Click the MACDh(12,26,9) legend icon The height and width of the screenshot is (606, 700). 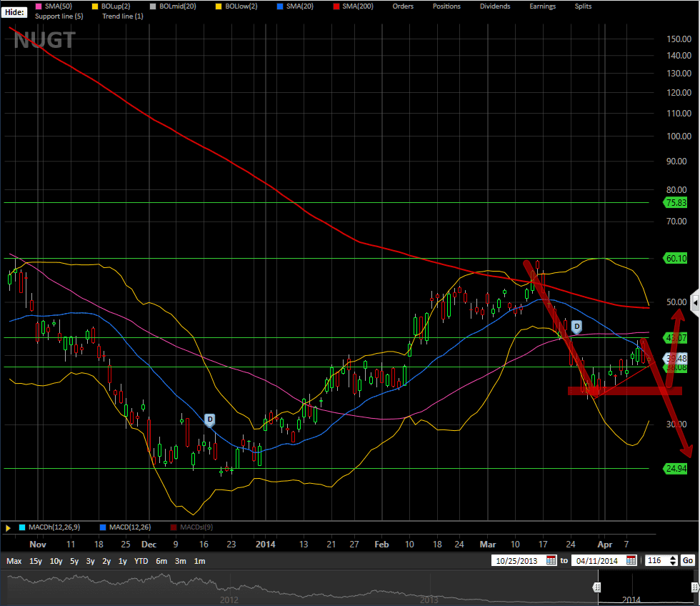tap(21, 527)
